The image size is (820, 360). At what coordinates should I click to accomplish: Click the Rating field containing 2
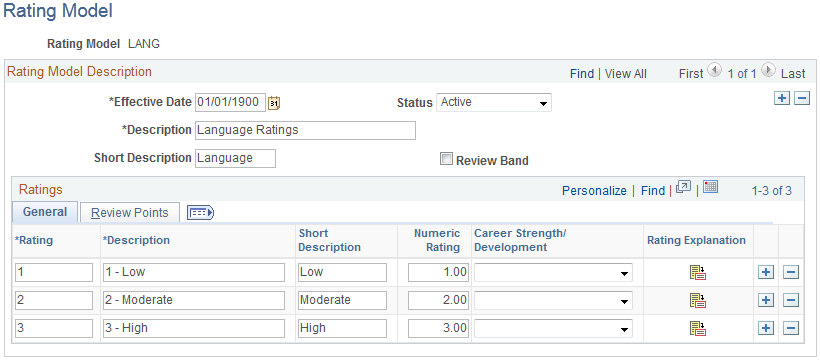[54, 300]
